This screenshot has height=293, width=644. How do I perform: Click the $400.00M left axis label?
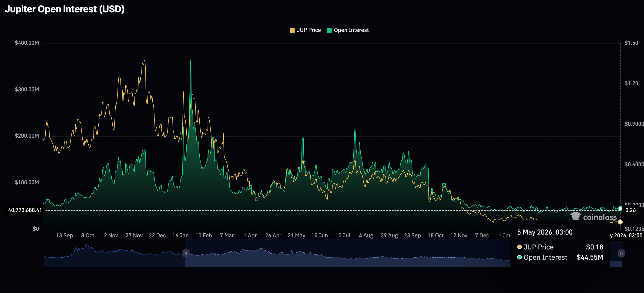point(27,43)
